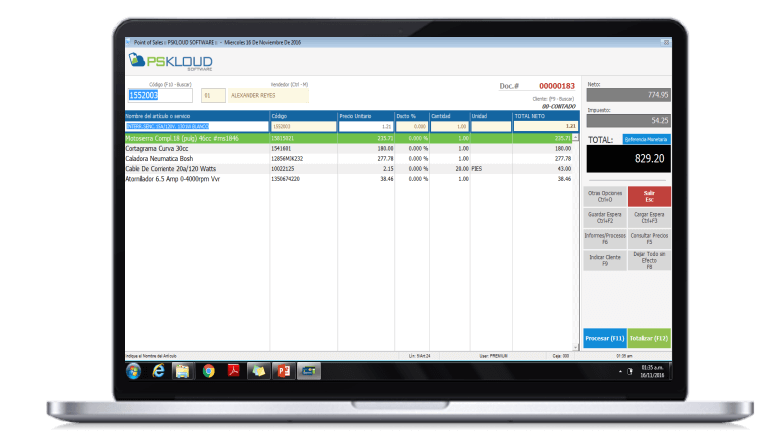767x442 pixels.
Task: Open File Explorer taskbar icon
Action: [x=183, y=371]
